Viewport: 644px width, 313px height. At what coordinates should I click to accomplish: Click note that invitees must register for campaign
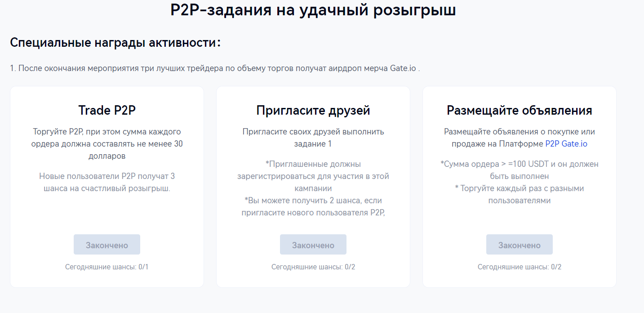313,176
